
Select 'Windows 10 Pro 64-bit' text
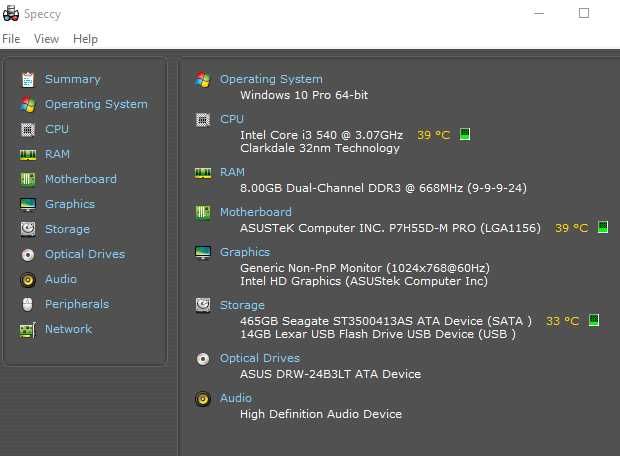click(304, 95)
